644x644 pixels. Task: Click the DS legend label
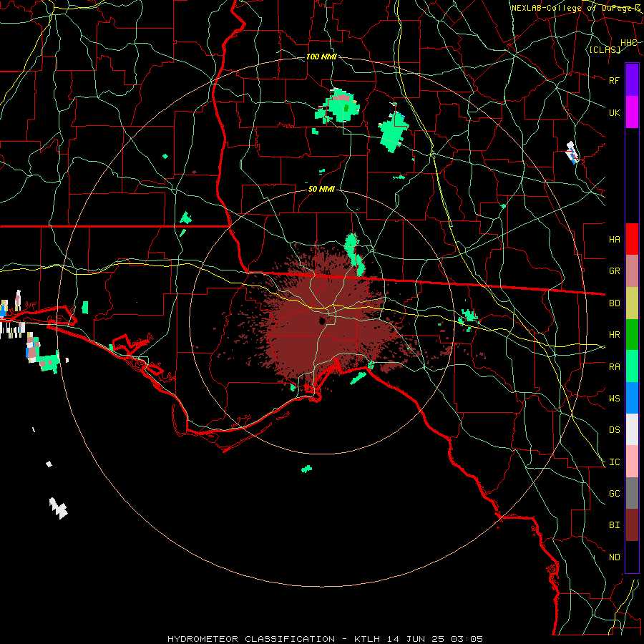pos(614,430)
